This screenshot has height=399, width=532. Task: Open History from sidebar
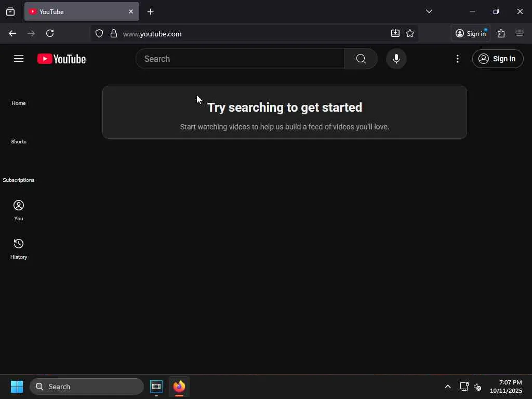19,249
